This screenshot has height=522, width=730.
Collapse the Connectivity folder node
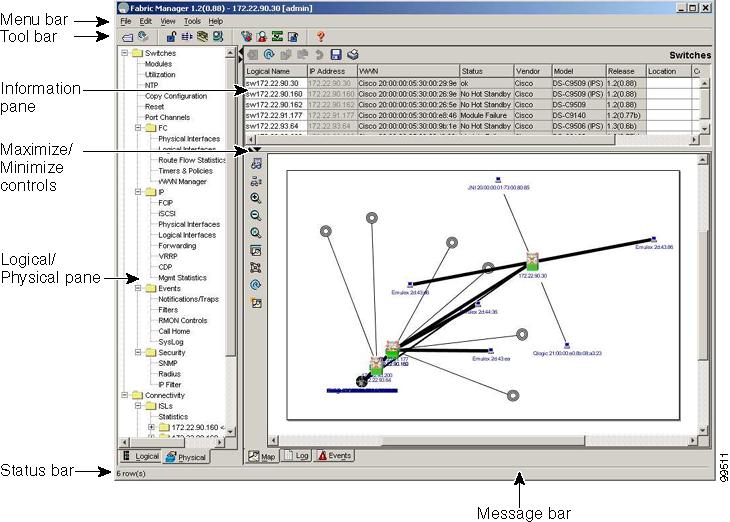coord(125,395)
